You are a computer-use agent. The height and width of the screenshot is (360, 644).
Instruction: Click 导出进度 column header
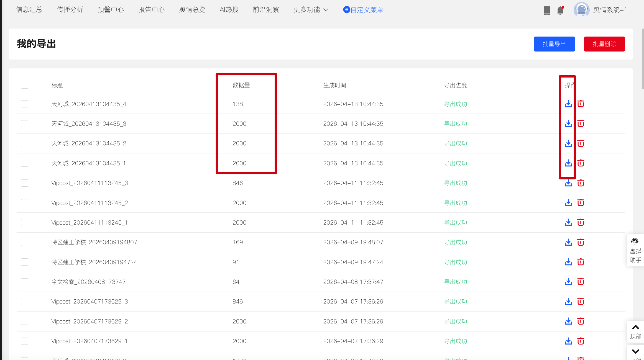(x=456, y=85)
